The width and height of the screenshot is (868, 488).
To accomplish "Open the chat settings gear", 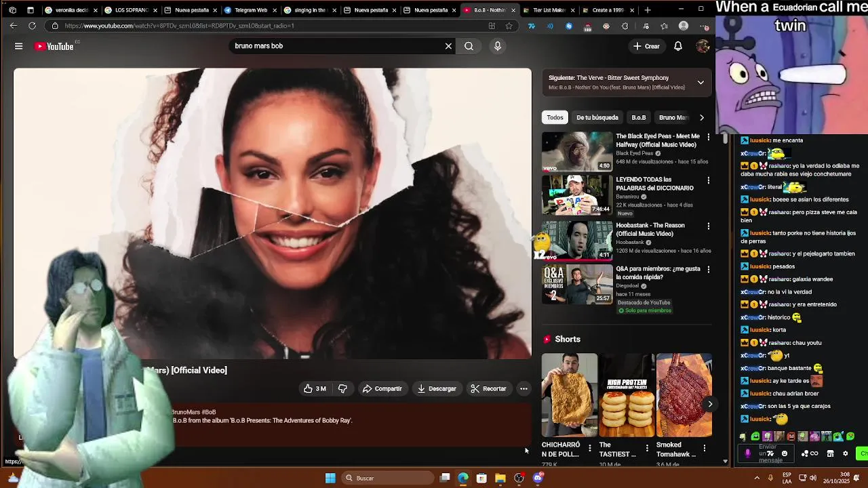I will (x=845, y=453).
